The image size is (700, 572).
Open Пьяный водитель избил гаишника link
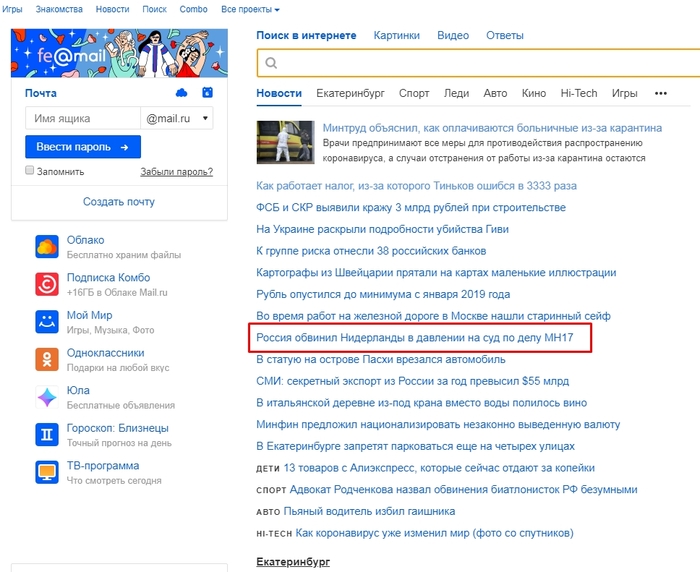click(369, 512)
